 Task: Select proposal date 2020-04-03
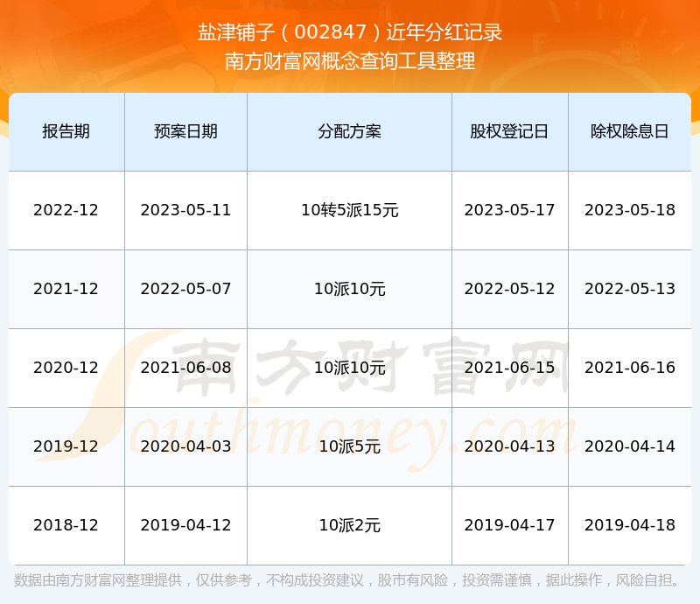point(185,446)
